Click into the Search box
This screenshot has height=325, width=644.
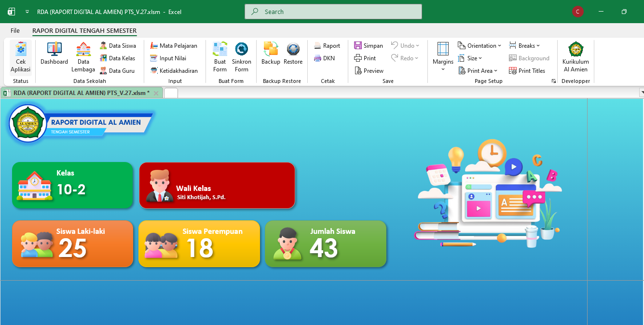coord(333,12)
